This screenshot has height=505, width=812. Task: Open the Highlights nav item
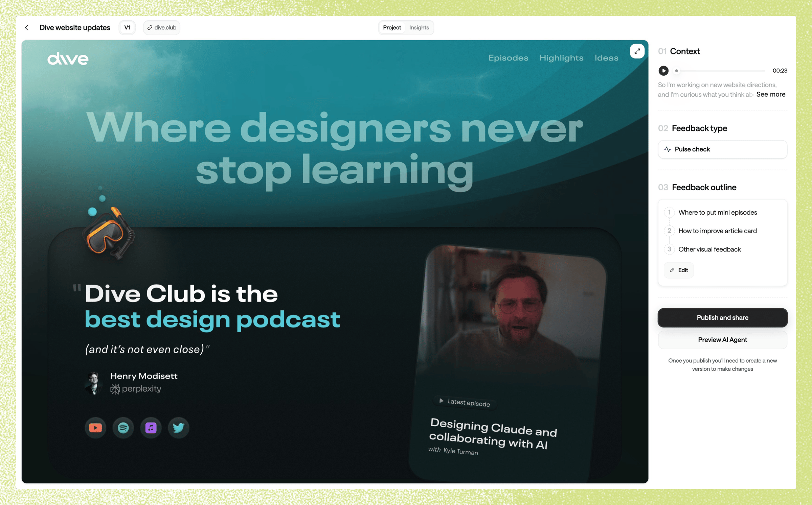pos(561,58)
